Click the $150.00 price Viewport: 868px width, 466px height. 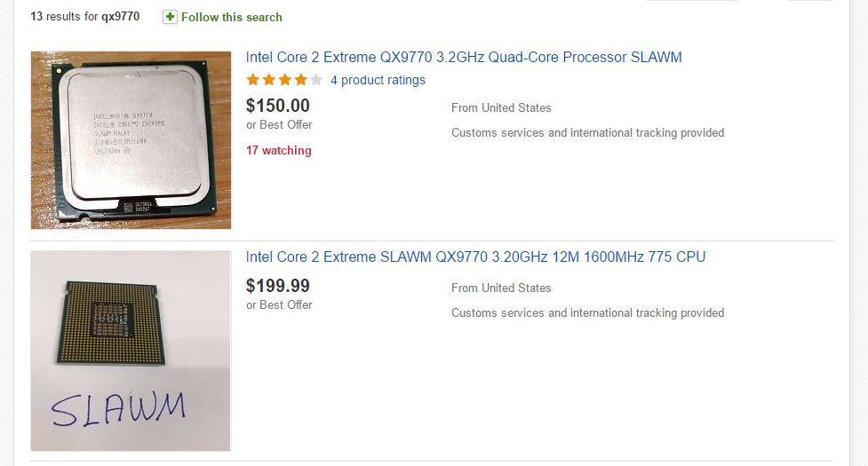278,106
